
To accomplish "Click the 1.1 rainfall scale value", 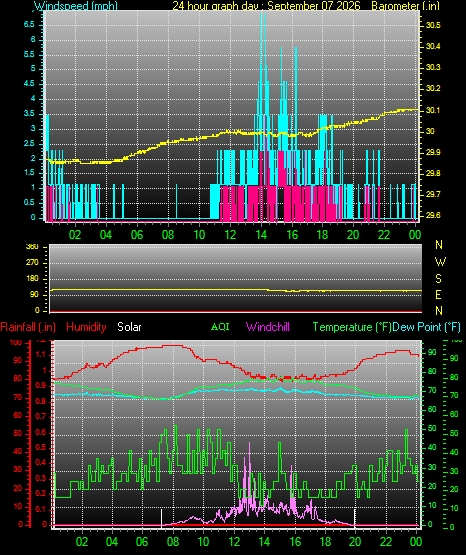I will click(x=41, y=354).
